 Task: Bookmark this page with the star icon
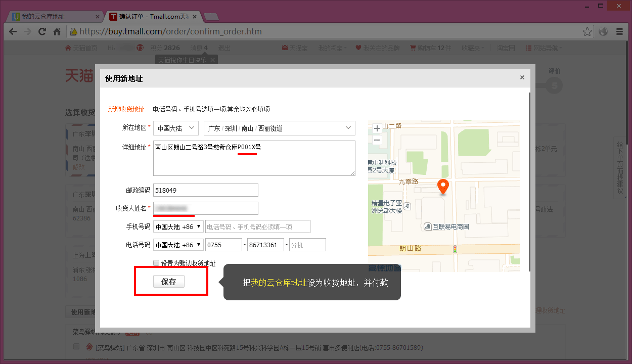[x=587, y=31]
